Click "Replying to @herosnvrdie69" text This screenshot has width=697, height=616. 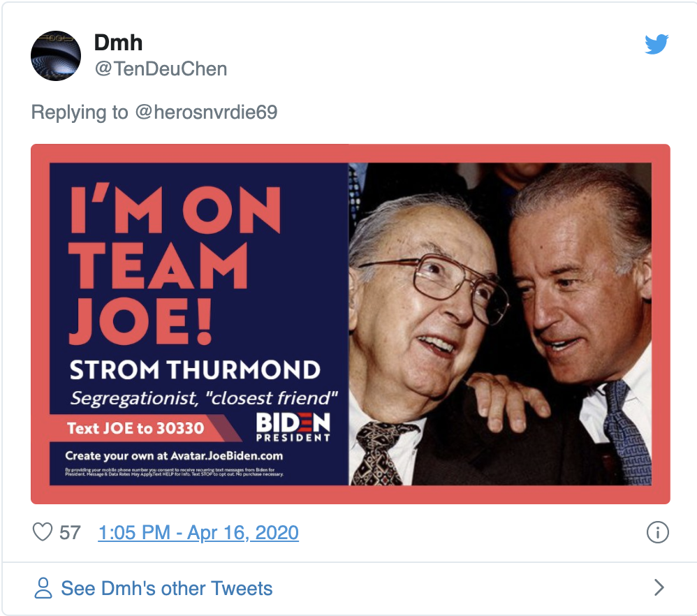pyautogui.click(x=154, y=112)
